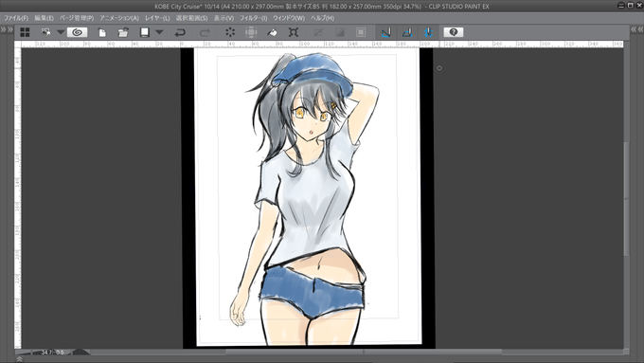Screen dimensions: 644x363
Task: Toggle snap to special ruler
Action: tap(407, 32)
